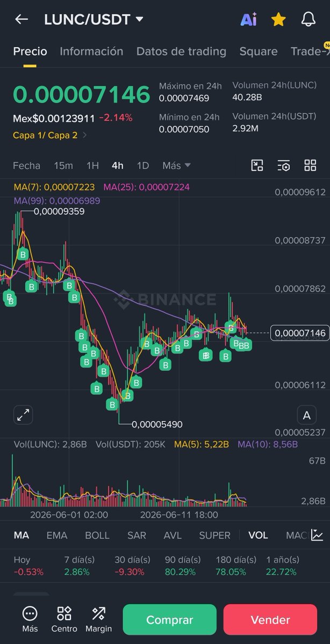Click the 0,00009359 high price marker
This screenshot has width=330, height=644.
coord(59,211)
